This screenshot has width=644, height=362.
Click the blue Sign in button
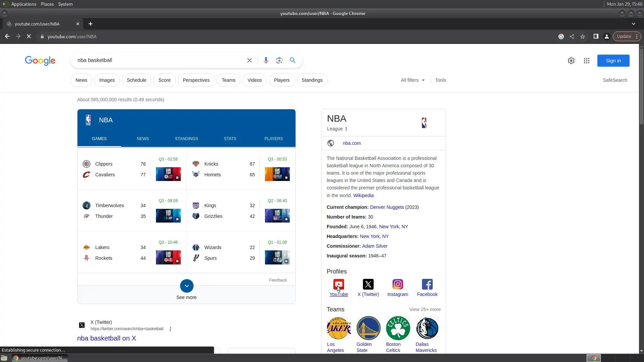(x=613, y=61)
